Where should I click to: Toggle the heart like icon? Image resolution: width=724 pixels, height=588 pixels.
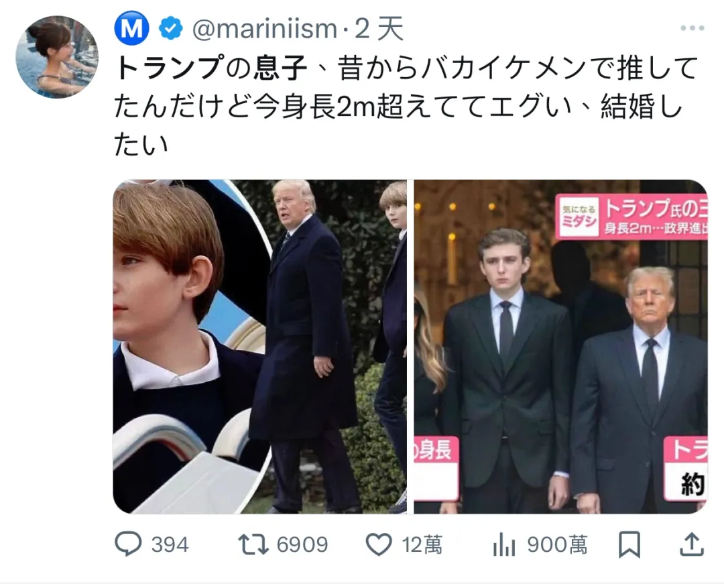(x=379, y=544)
